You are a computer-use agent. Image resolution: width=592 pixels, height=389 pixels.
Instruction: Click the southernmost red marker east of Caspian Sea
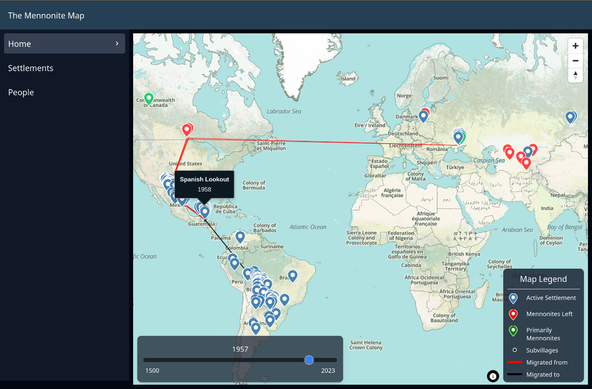click(526, 163)
